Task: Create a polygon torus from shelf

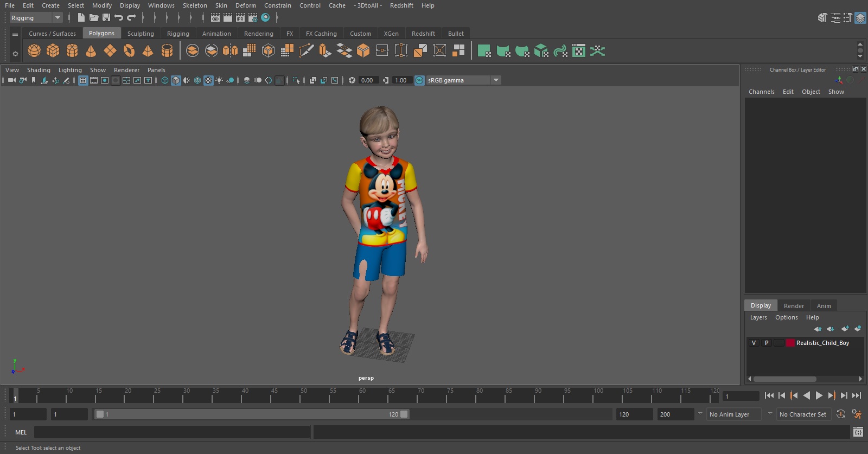Action: pos(129,51)
